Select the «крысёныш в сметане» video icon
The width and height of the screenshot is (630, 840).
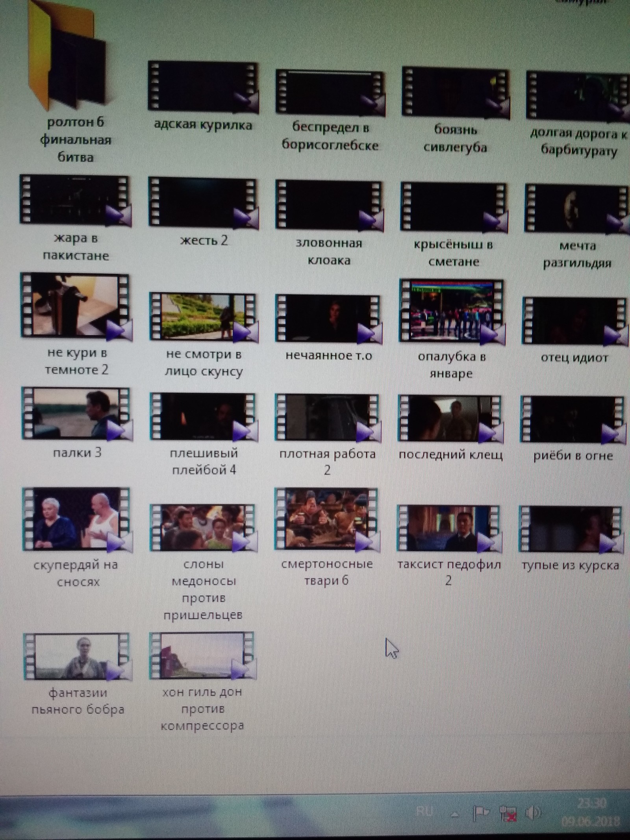click(x=455, y=207)
